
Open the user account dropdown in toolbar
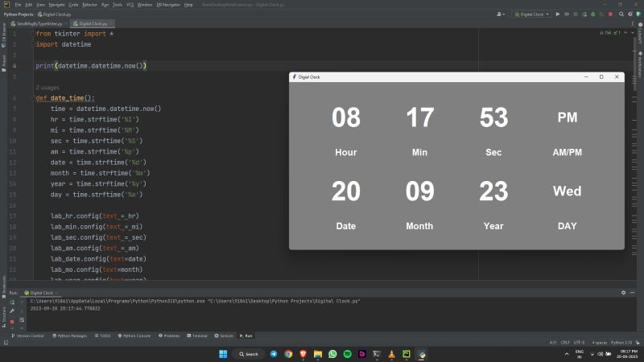pyautogui.click(x=500, y=14)
